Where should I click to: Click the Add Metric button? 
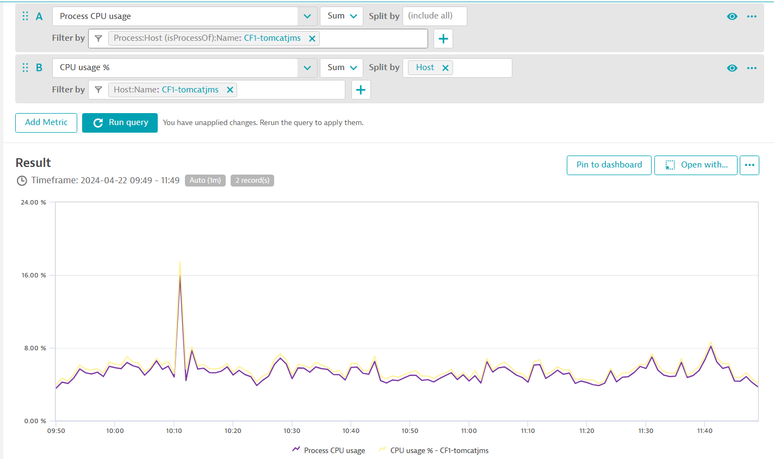46,122
